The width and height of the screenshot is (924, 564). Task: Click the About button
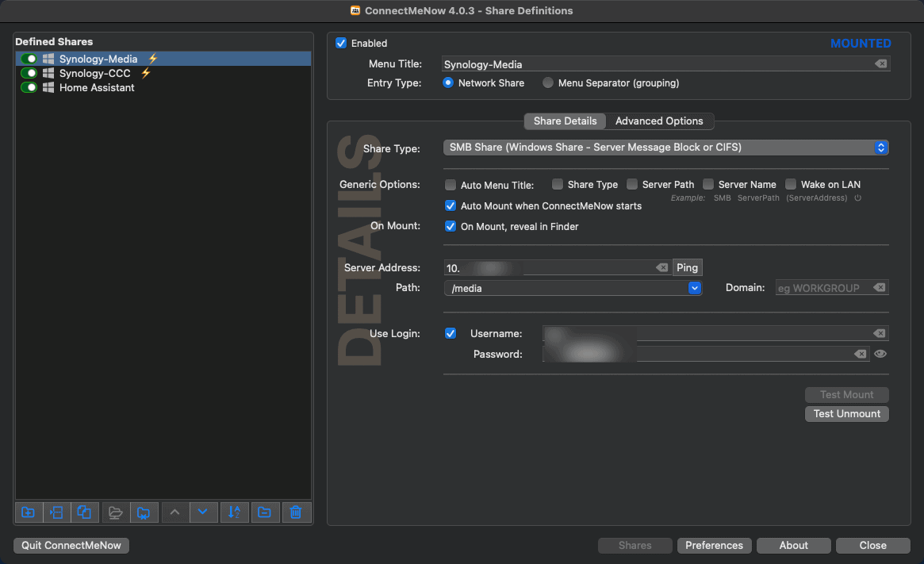(794, 545)
